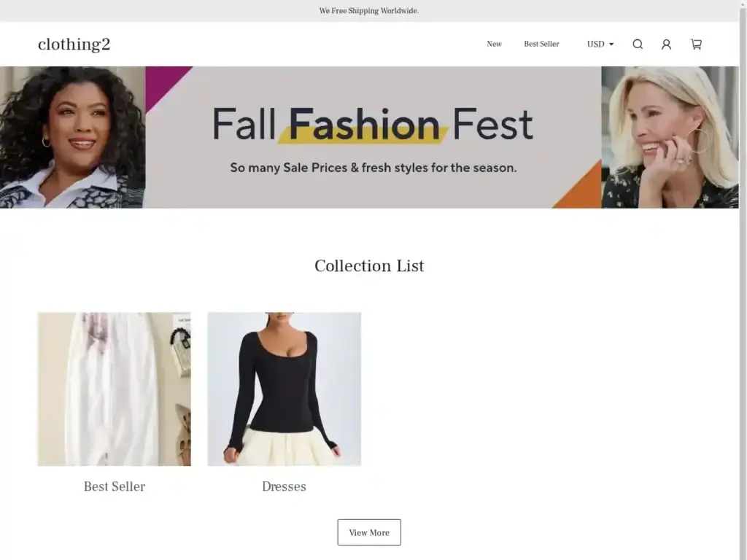Image resolution: width=747 pixels, height=560 pixels.
Task: Open the Dresses collection thumbnail
Action: click(x=284, y=389)
